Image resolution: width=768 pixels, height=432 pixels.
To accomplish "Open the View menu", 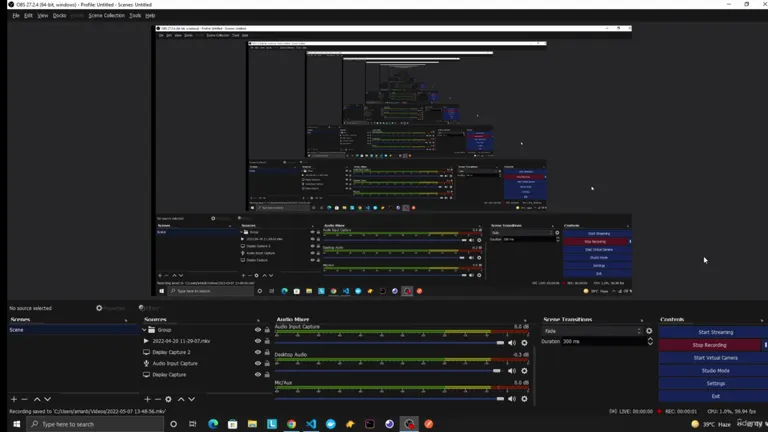I will pos(43,16).
